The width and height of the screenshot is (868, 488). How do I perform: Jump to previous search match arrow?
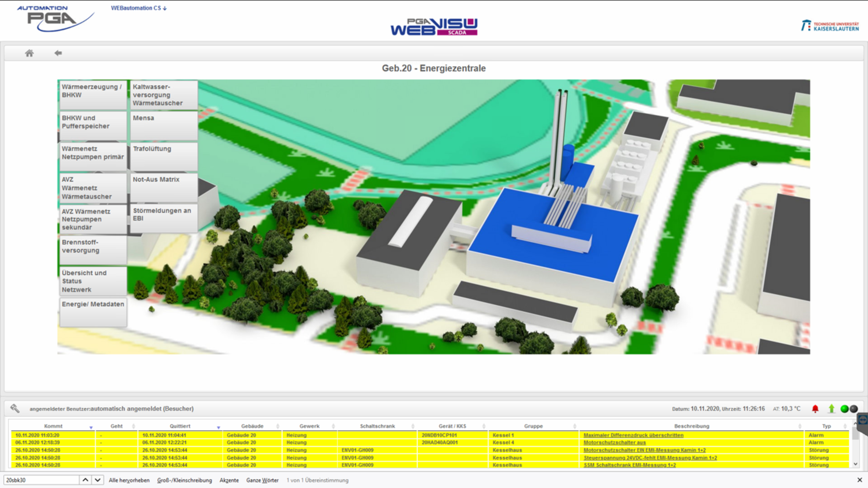pos(85,480)
